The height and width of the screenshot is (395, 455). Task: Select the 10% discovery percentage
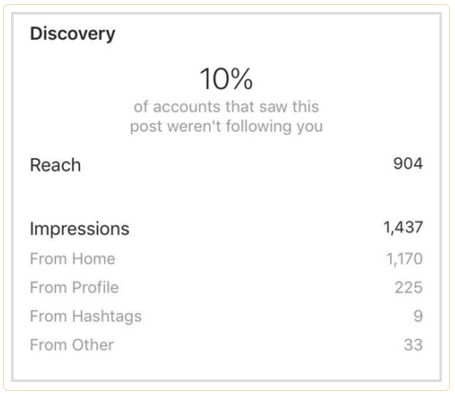tap(226, 79)
